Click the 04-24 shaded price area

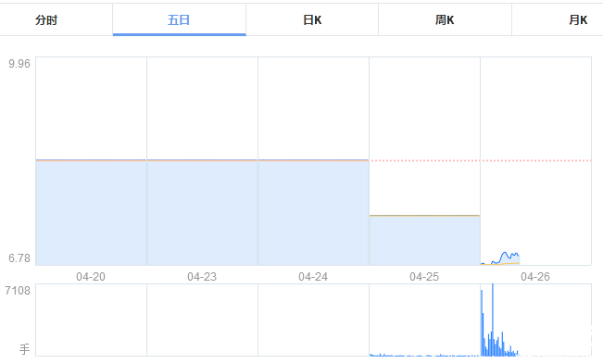coord(313,212)
